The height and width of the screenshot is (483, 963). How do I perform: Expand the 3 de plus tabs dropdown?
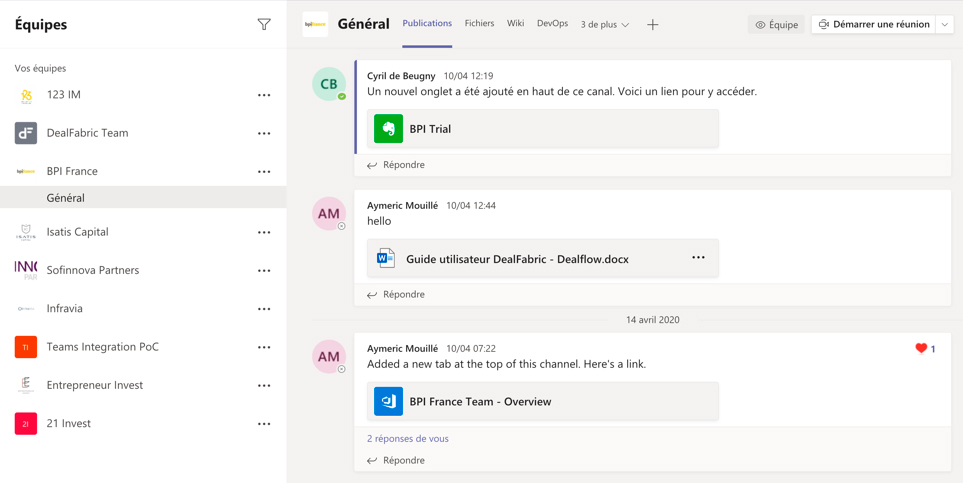click(x=605, y=25)
